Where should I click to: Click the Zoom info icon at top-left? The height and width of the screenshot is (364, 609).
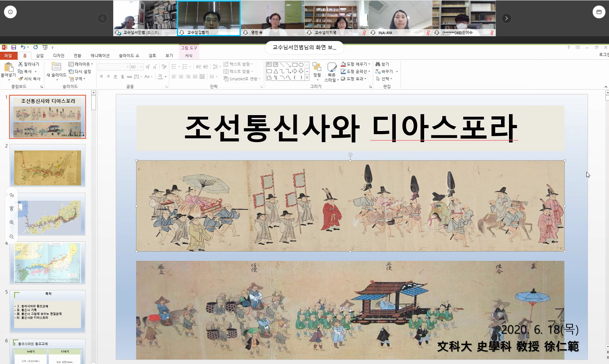(x=10, y=12)
